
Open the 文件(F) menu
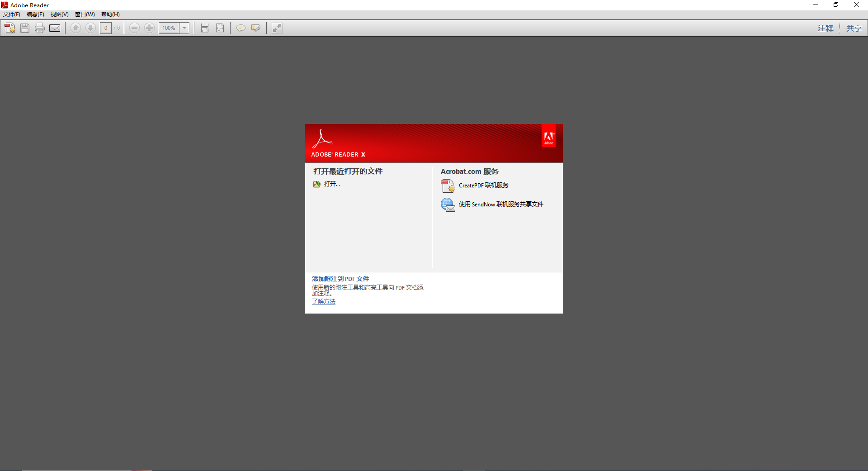click(x=12, y=14)
